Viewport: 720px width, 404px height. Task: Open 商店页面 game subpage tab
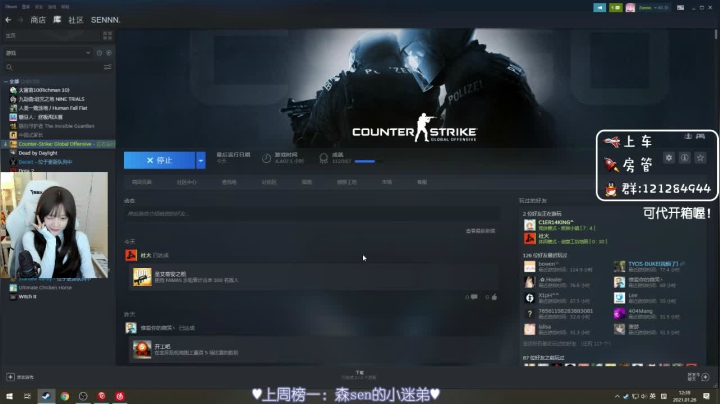[141, 182]
